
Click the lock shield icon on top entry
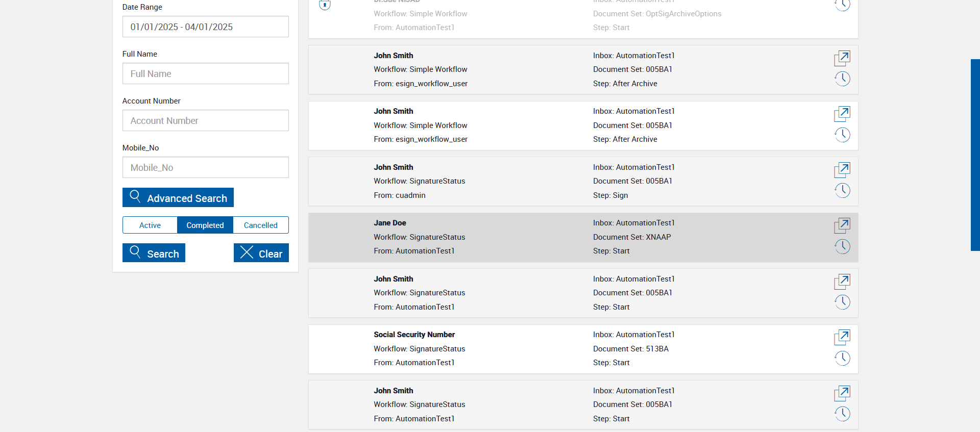click(325, 5)
